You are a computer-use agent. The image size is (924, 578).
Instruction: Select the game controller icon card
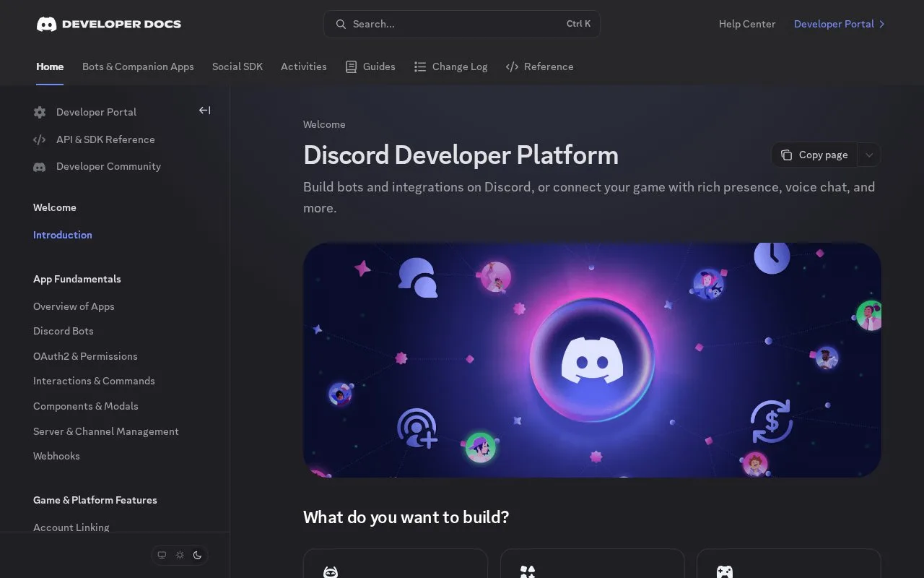pyautogui.click(x=789, y=564)
